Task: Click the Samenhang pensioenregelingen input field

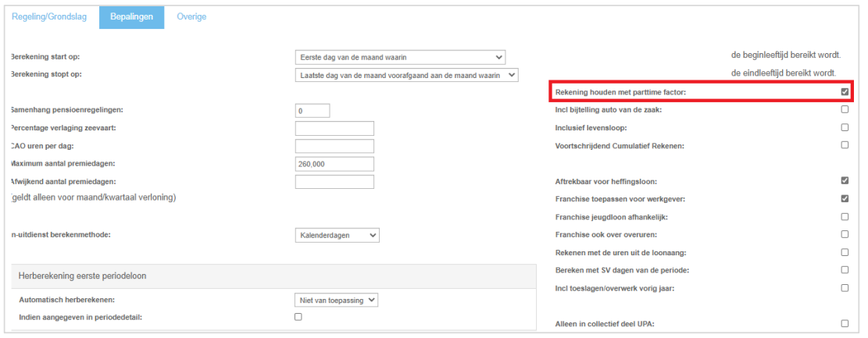Action: (313, 111)
